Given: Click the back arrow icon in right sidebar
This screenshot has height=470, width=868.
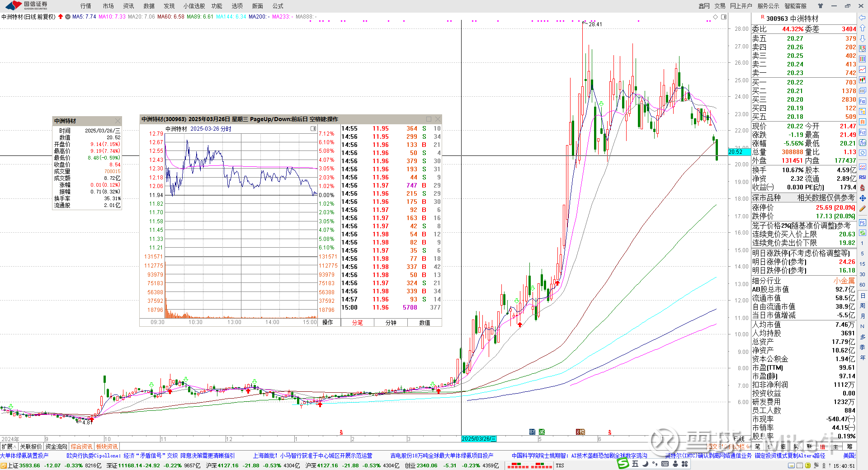Looking at the screenshot, I should pyautogui.click(x=862, y=18).
